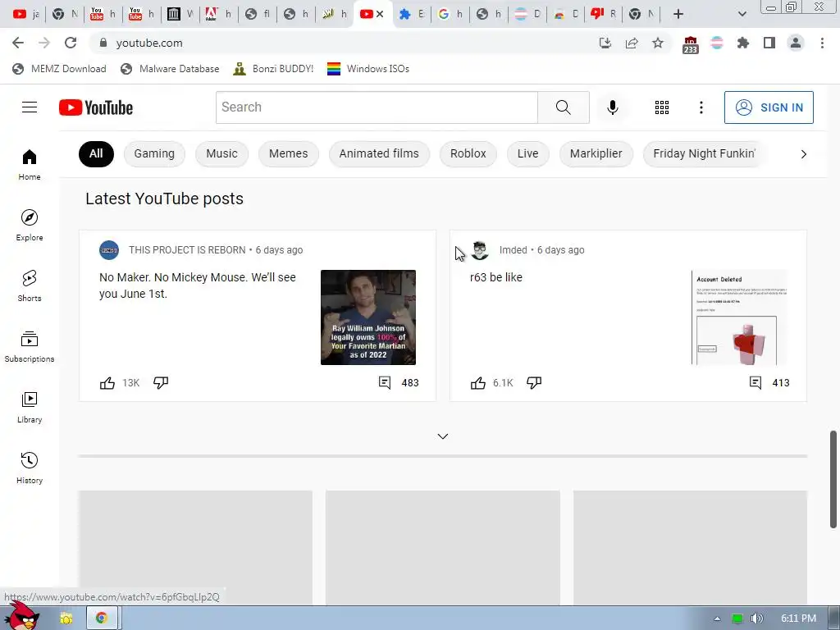Dislike the Imded r63 post
The width and height of the screenshot is (840, 630).
point(534,382)
